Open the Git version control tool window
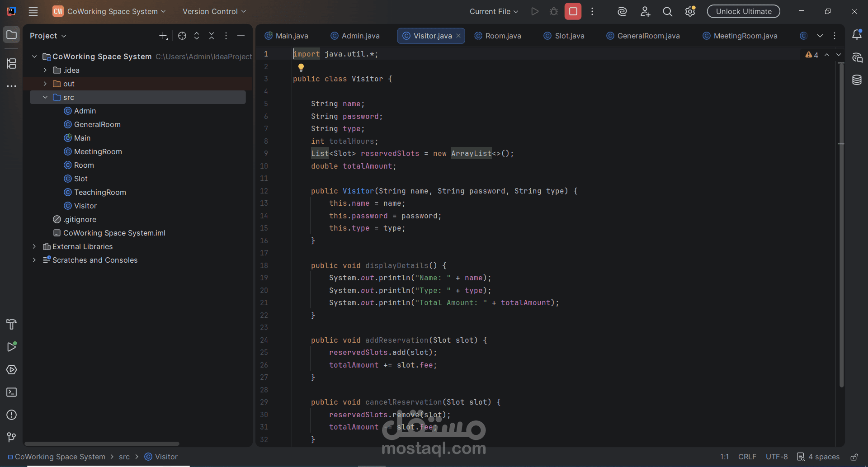Viewport: 868px width, 467px height. [x=11, y=437]
